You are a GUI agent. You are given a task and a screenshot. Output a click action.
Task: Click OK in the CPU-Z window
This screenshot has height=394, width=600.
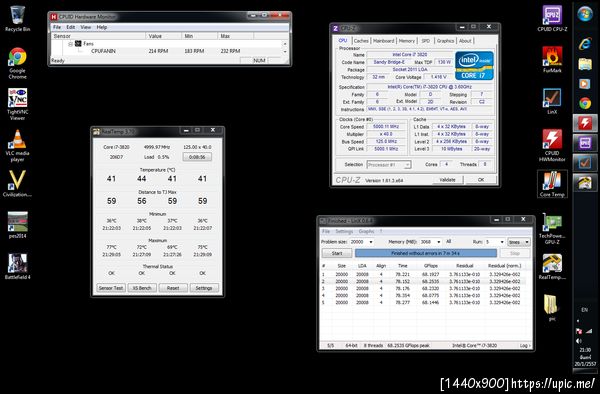(x=481, y=180)
